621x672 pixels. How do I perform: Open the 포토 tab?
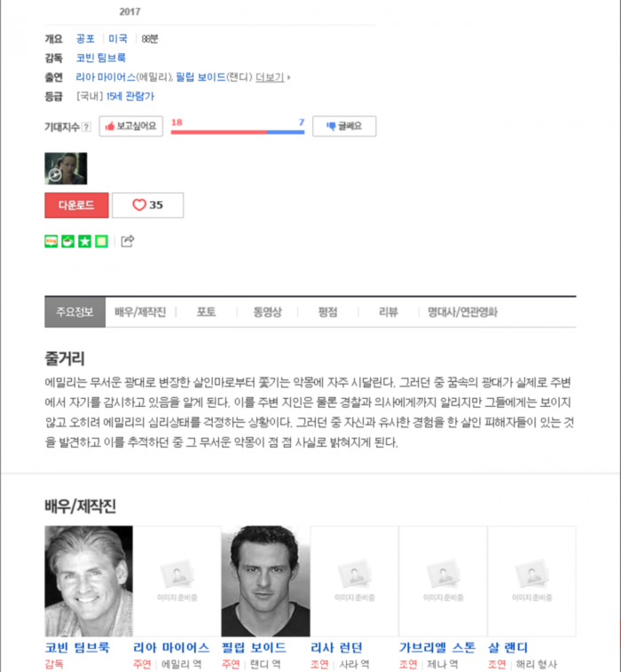207,312
